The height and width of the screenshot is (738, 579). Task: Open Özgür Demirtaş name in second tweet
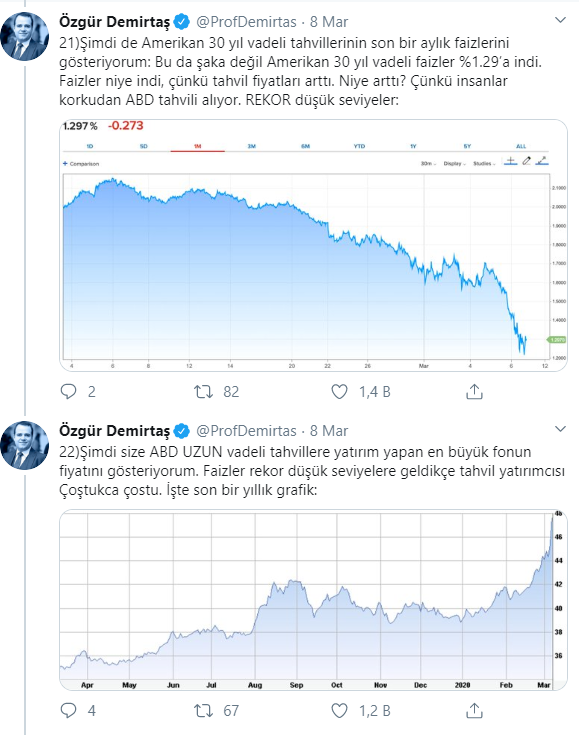pos(114,431)
